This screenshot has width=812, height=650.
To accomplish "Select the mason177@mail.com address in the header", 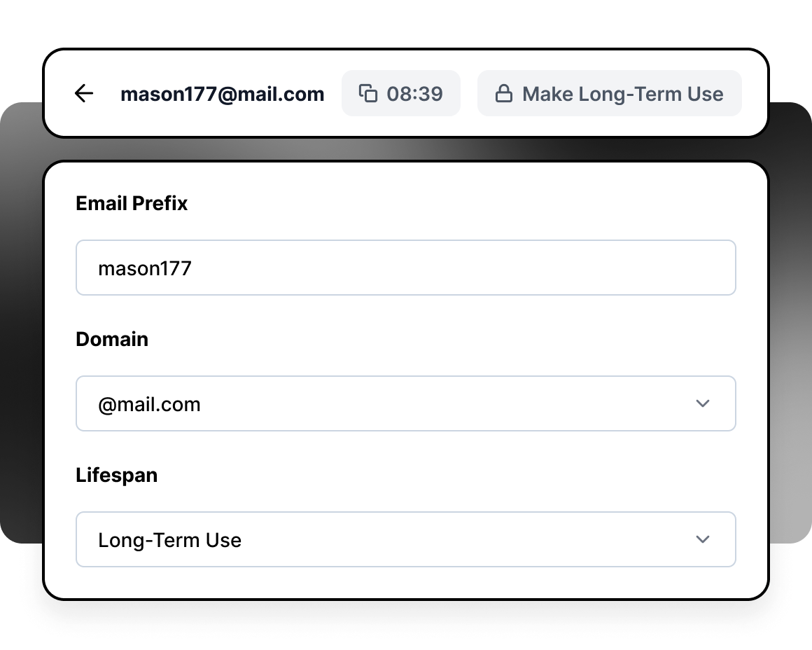I will (x=222, y=94).
